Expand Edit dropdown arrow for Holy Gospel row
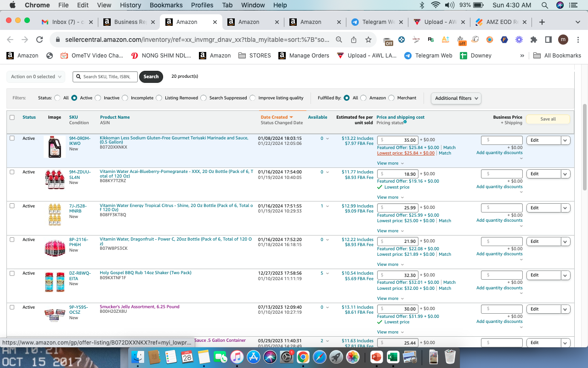Image resolution: width=588 pixels, height=368 pixels. (x=565, y=275)
